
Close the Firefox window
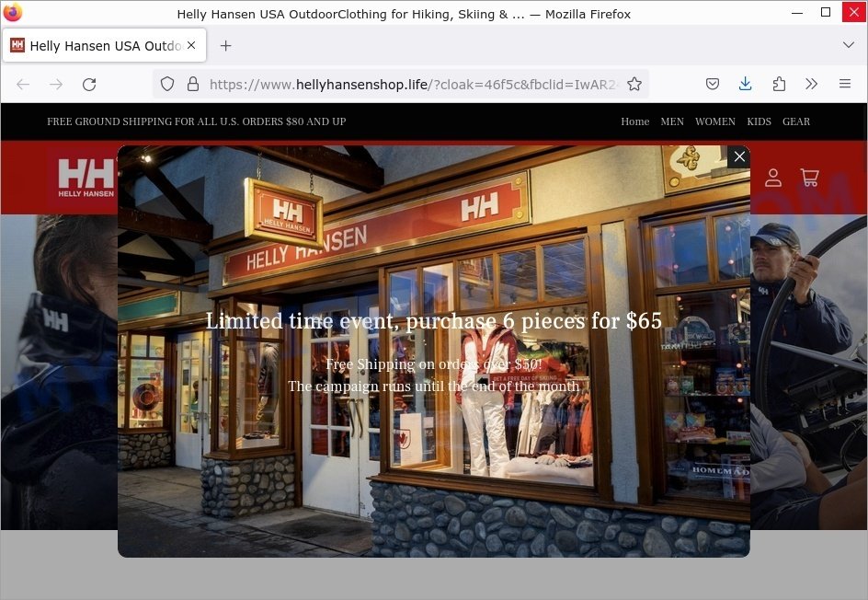854,13
